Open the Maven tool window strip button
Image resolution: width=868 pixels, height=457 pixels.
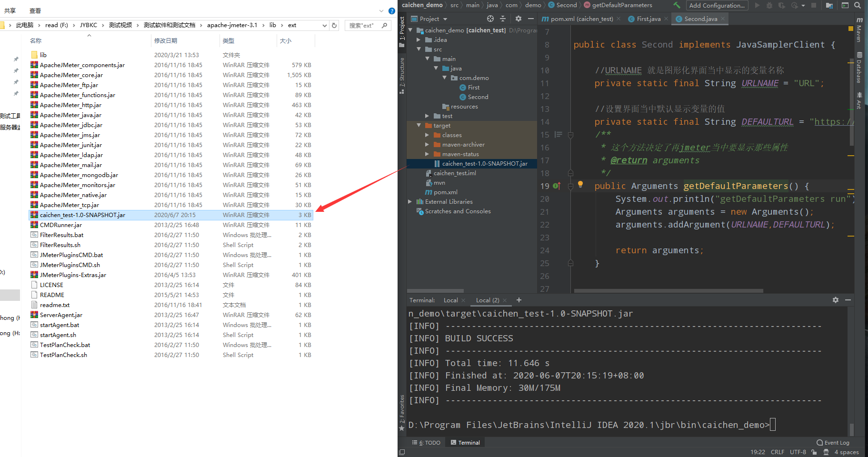[859, 30]
